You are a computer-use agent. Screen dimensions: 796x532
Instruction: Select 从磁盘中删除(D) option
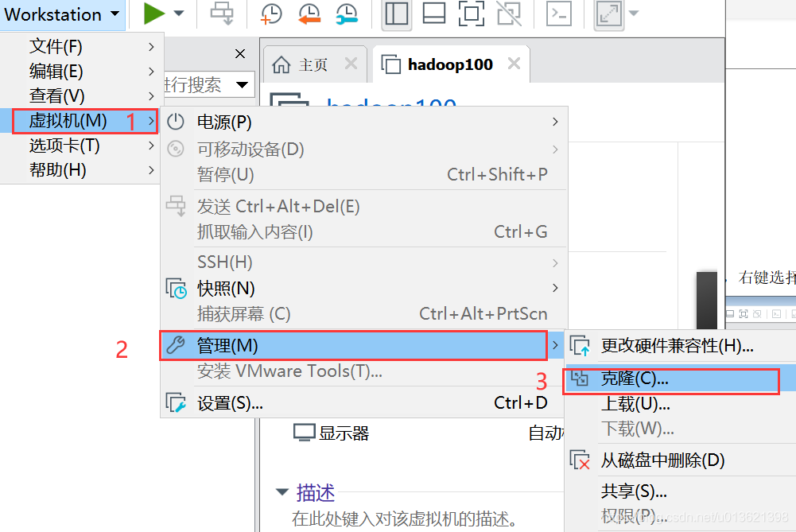pos(680,460)
